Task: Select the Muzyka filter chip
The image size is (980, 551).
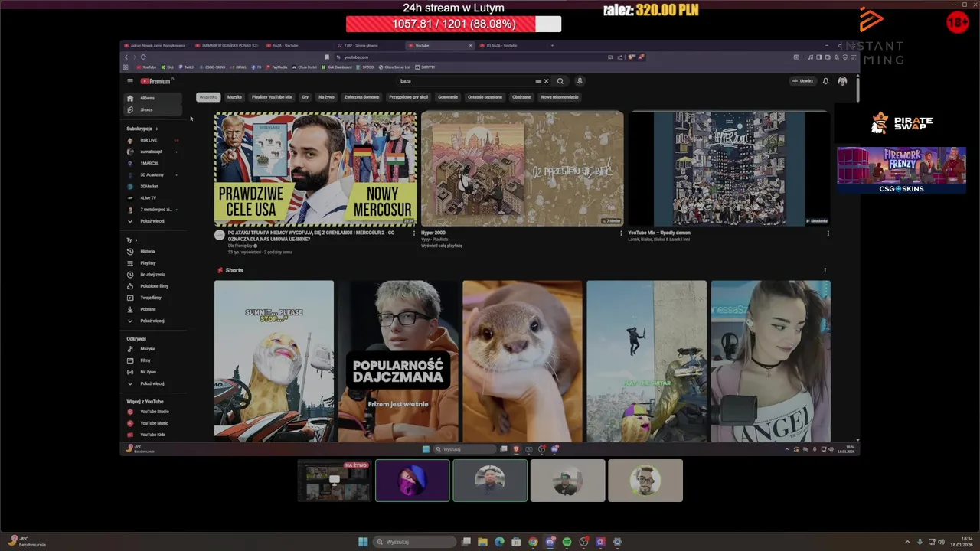Action: click(x=234, y=97)
